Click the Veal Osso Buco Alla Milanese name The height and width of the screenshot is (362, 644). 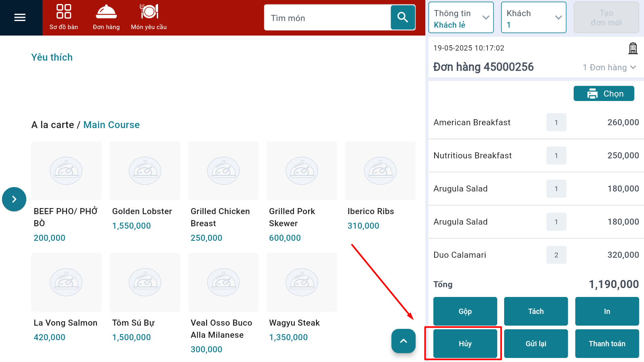click(222, 329)
